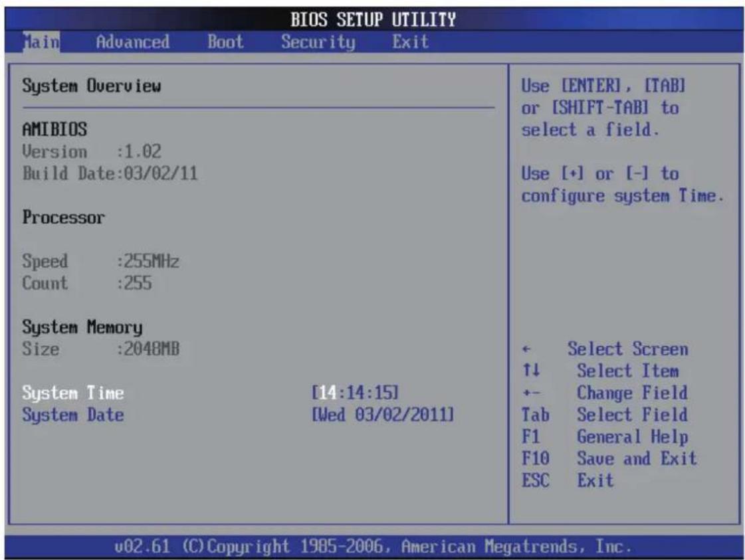The width and height of the screenshot is (745, 560).
Task: Open the Advanced tab
Action: tap(132, 42)
